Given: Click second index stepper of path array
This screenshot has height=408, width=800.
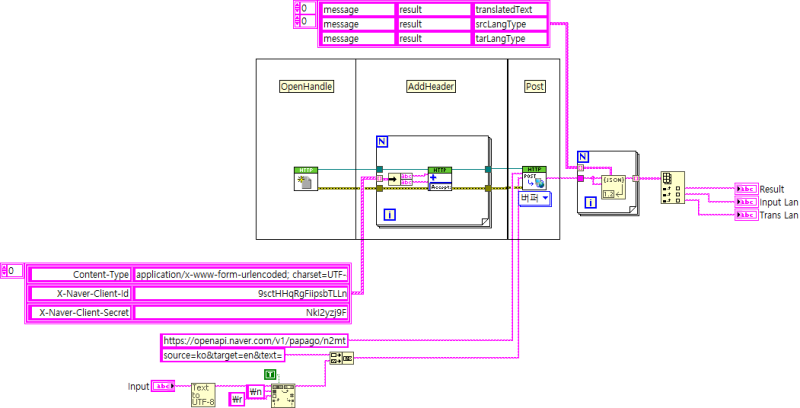Looking at the screenshot, I should (x=297, y=21).
